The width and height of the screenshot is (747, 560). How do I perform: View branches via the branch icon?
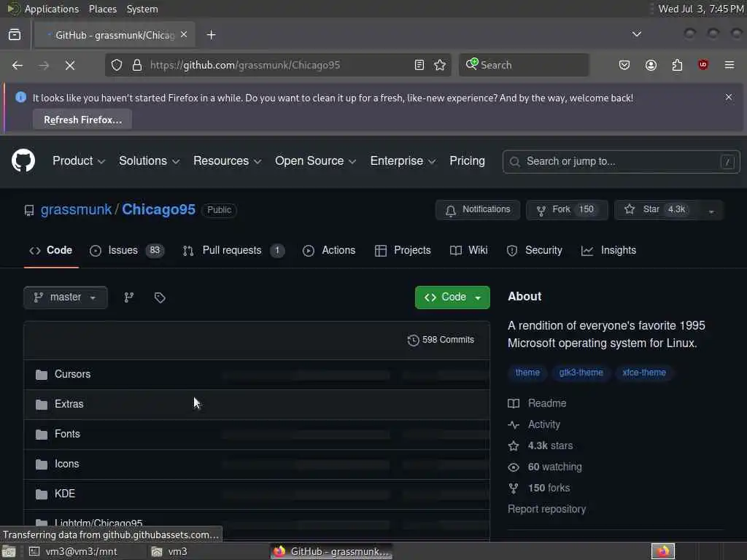click(128, 297)
